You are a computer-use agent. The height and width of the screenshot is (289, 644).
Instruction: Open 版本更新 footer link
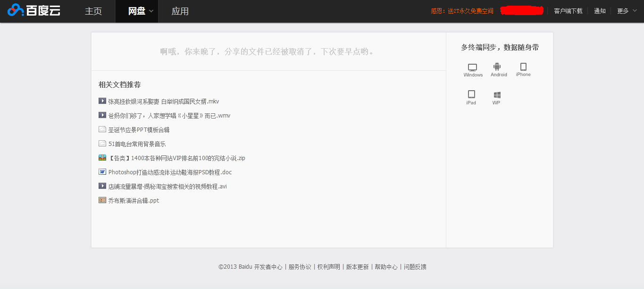pyautogui.click(x=357, y=267)
